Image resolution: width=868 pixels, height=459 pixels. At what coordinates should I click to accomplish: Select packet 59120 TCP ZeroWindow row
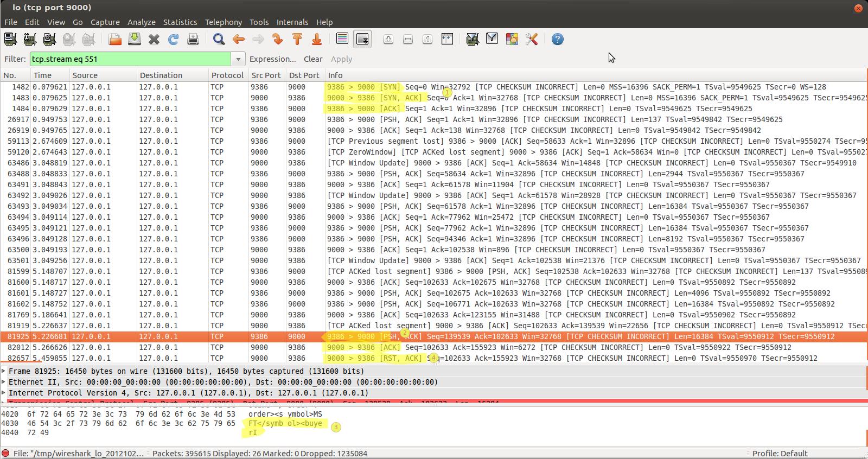click(433, 152)
